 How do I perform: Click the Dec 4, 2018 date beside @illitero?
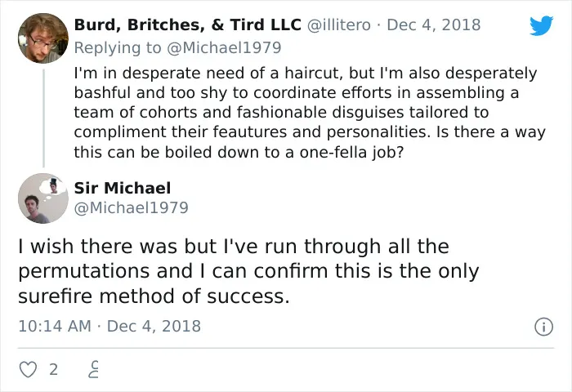coord(433,24)
